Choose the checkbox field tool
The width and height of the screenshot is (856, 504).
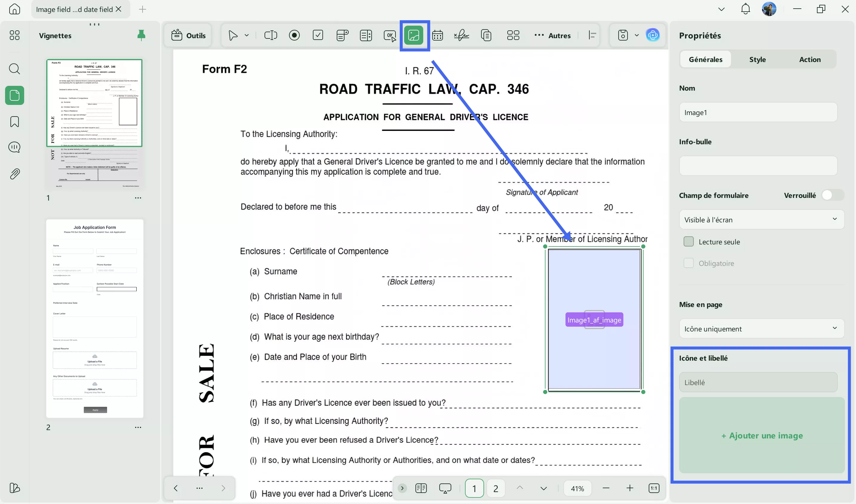(318, 35)
